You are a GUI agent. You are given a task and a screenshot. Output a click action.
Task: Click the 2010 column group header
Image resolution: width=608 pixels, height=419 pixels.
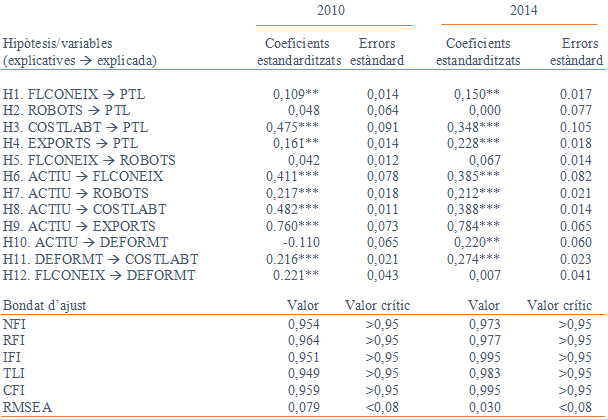tap(333, 11)
